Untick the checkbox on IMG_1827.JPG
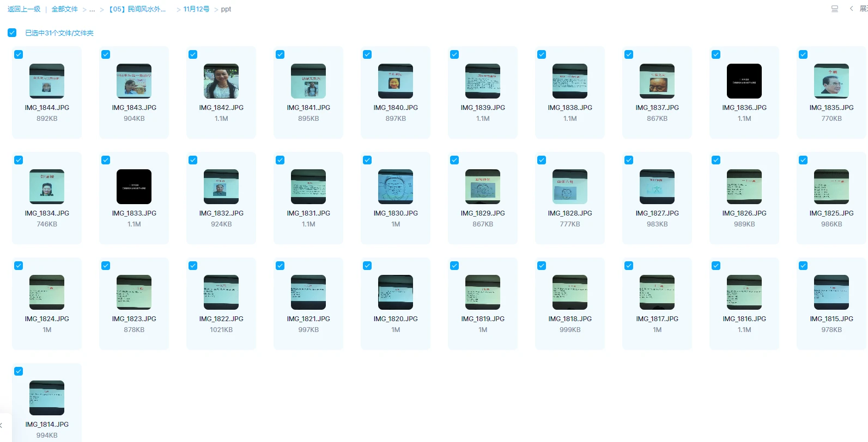868x442 pixels. [x=629, y=160]
